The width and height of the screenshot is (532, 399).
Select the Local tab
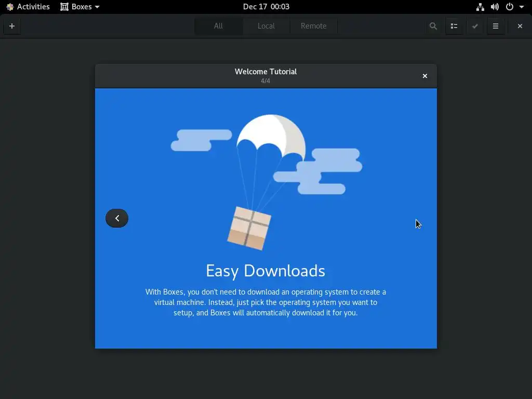pos(266,26)
